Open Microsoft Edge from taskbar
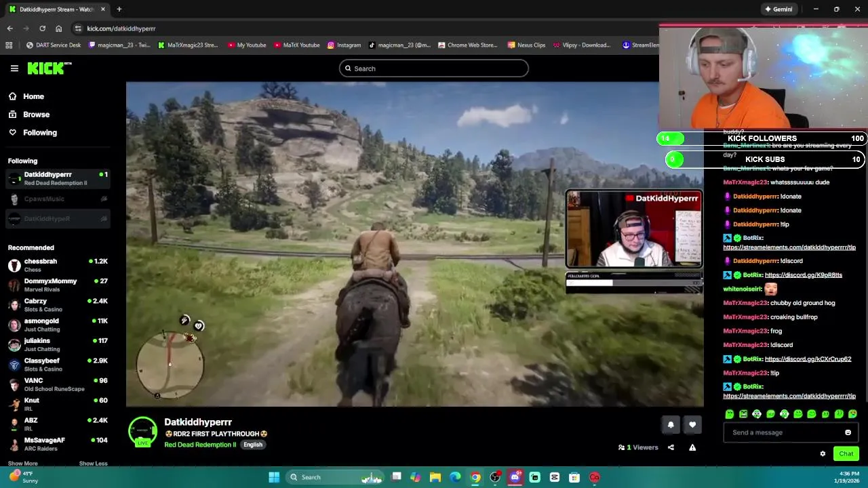 455,477
